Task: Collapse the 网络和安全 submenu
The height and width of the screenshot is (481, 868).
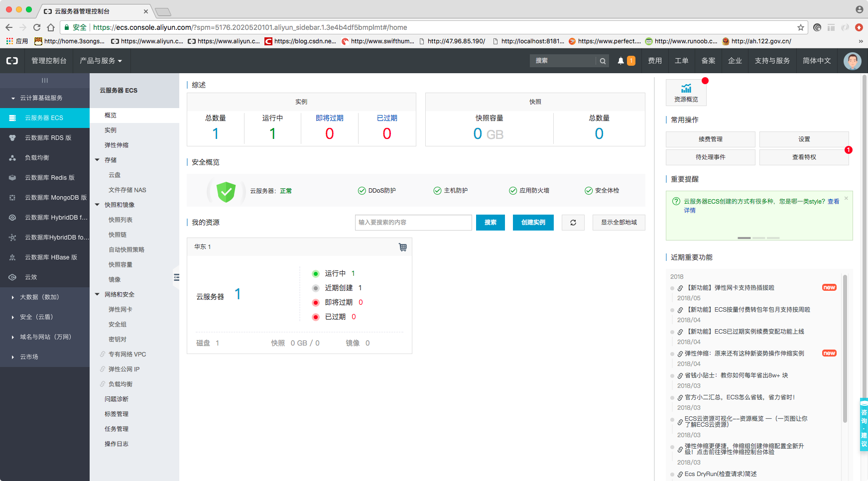Action: (x=98, y=295)
